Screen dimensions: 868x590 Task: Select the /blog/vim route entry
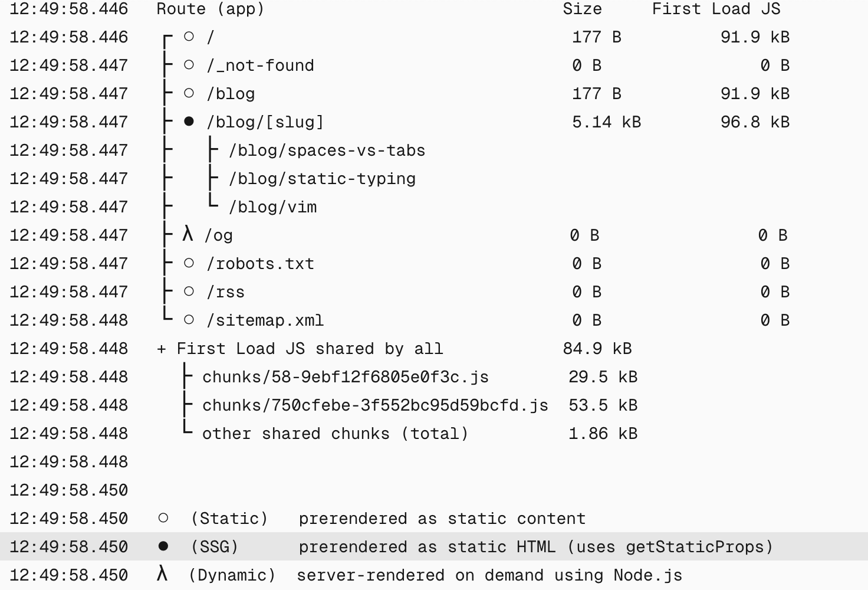pyautogui.click(x=272, y=207)
